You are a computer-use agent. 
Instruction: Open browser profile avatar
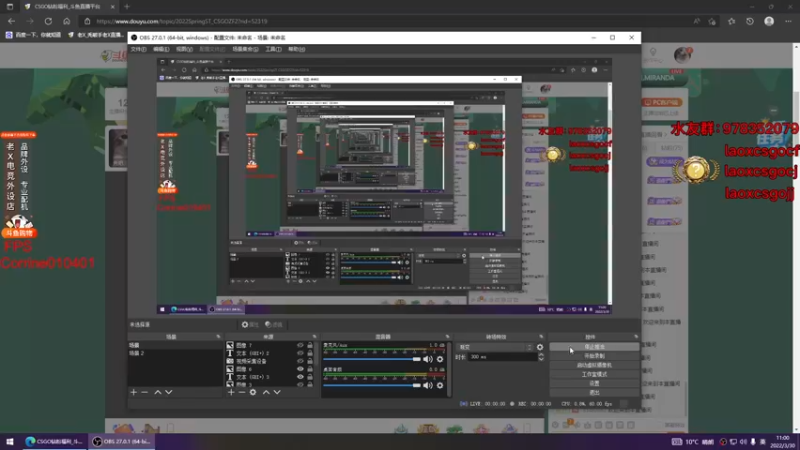pos(769,21)
